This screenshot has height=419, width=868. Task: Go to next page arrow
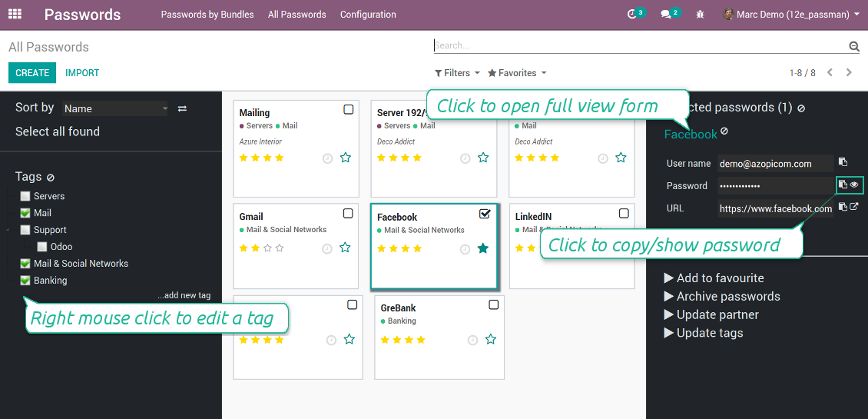pyautogui.click(x=849, y=72)
